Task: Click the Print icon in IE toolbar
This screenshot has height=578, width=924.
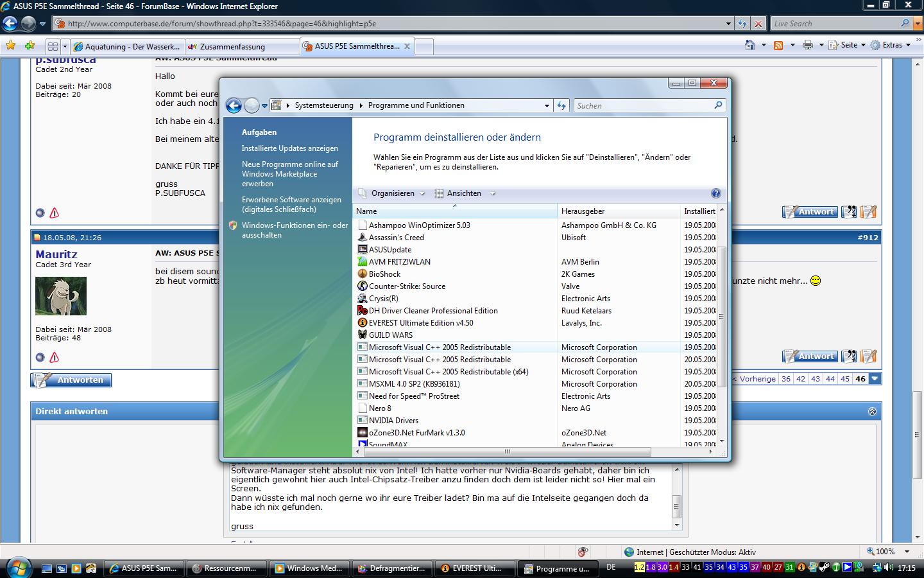Action: point(808,45)
